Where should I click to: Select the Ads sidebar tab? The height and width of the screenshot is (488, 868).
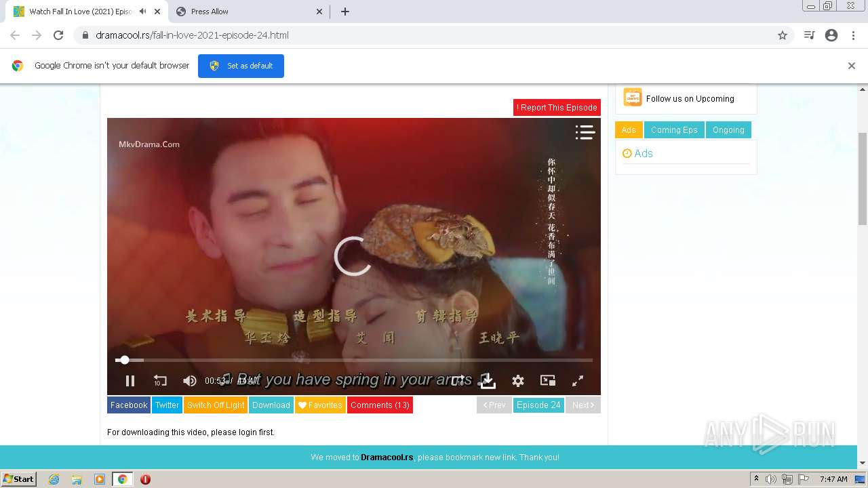[629, 130]
